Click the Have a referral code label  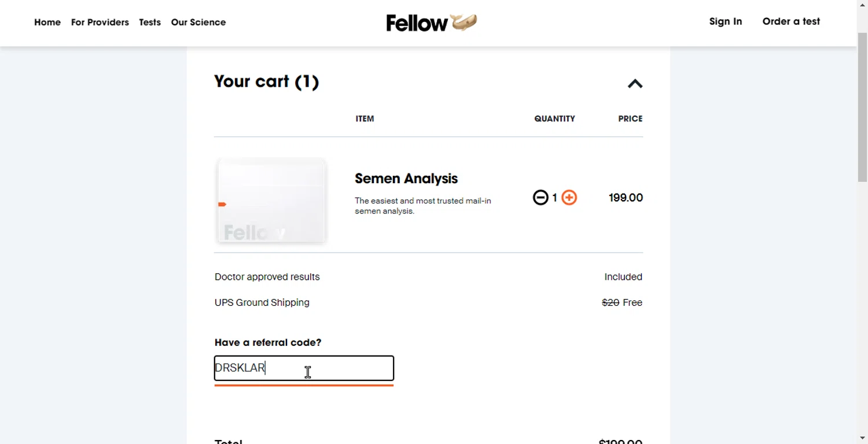point(268,342)
